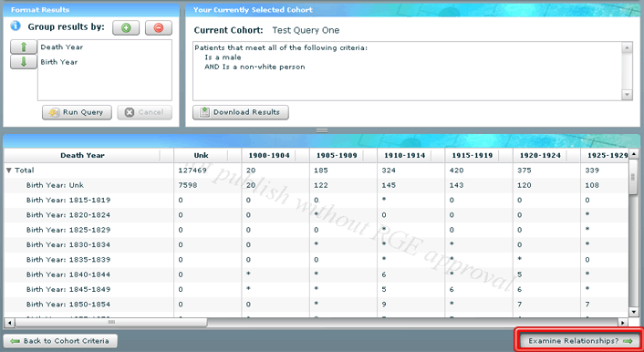Add a grouping with the green plus button
644x352 pixels.
[126, 28]
